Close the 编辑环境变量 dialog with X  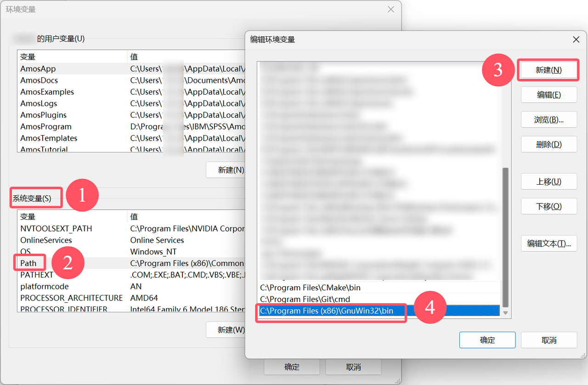(576, 40)
